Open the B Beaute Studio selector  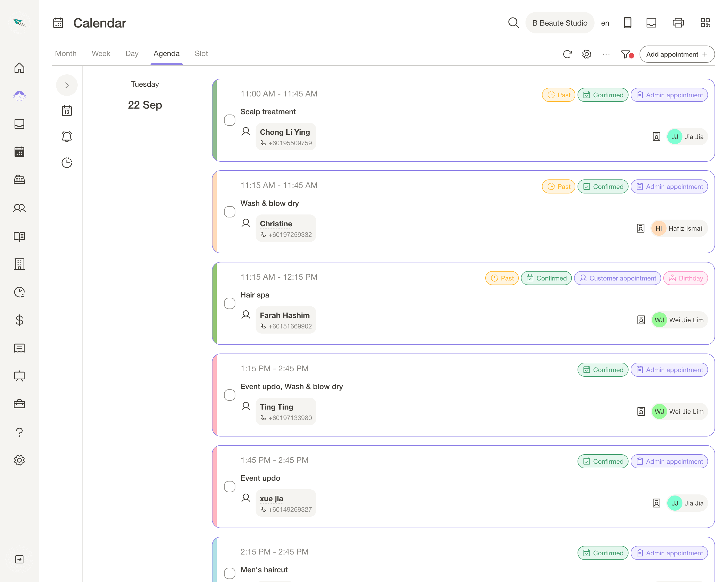(559, 23)
